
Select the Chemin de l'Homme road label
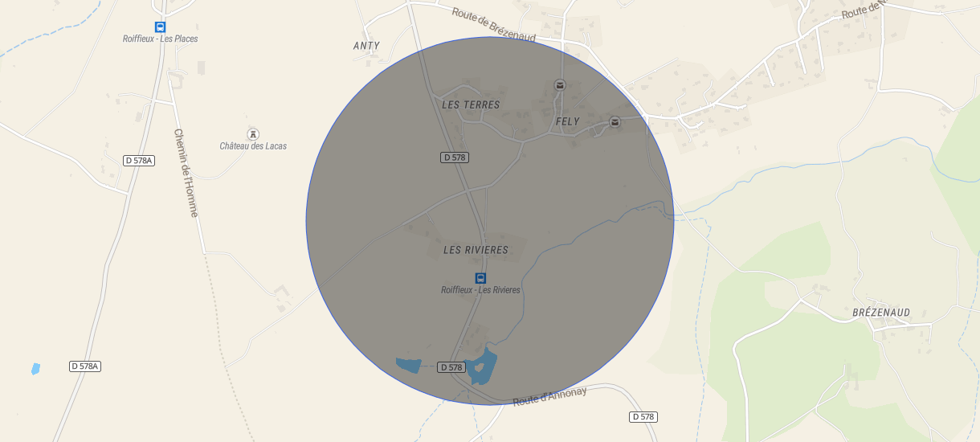(x=186, y=173)
